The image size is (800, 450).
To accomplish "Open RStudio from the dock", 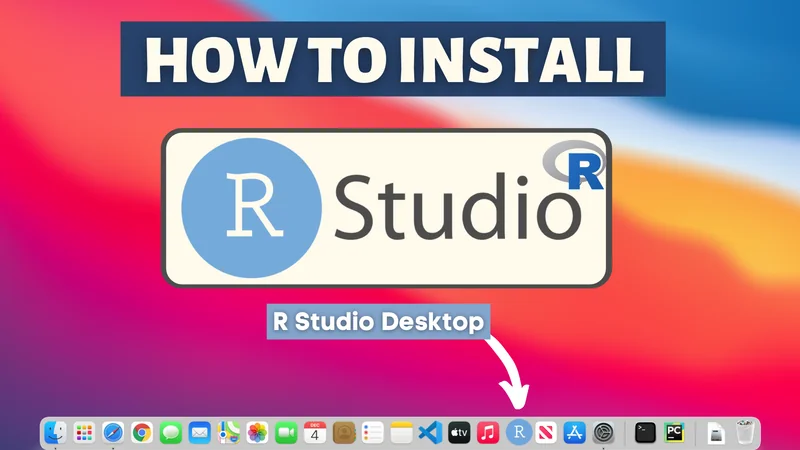I will [x=517, y=432].
